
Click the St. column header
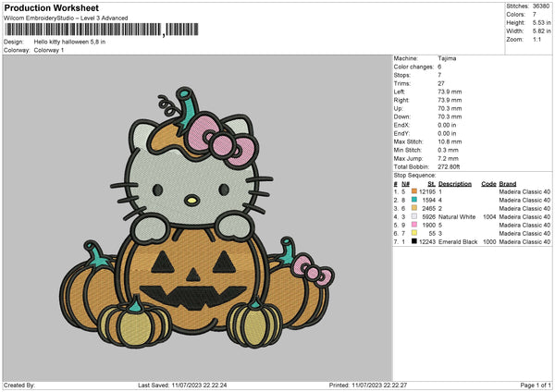(431, 183)
